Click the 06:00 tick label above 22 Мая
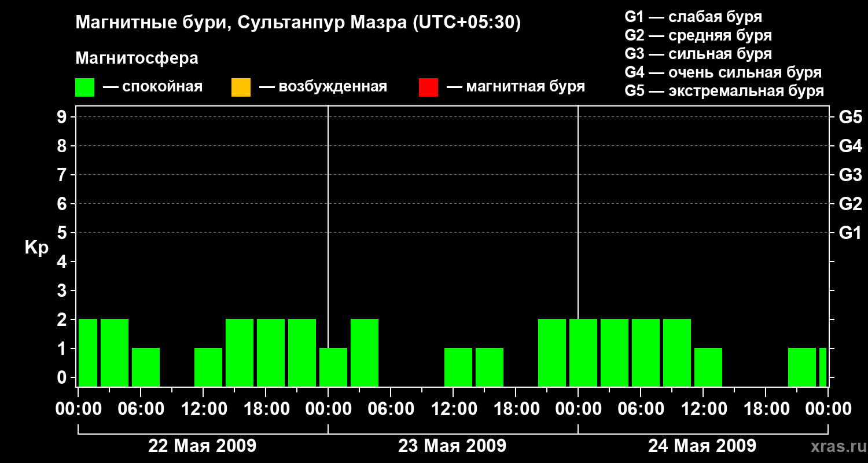 pos(141,409)
